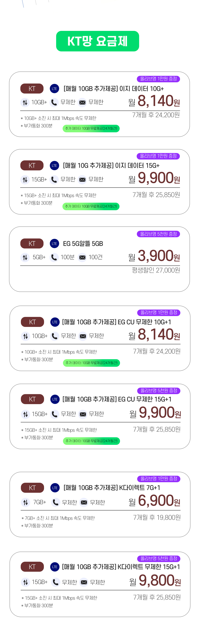Click KT badge on EG 5G알뜰 5GB card
This screenshot has width=200, height=644.
[32, 244]
